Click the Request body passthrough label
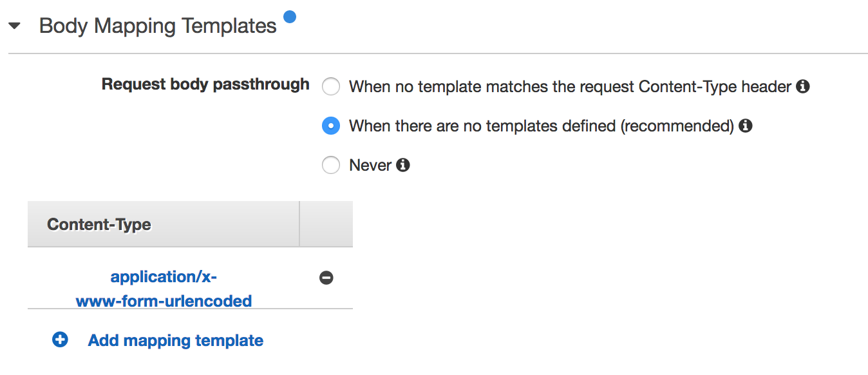The height and width of the screenshot is (375, 868). (x=205, y=84)
